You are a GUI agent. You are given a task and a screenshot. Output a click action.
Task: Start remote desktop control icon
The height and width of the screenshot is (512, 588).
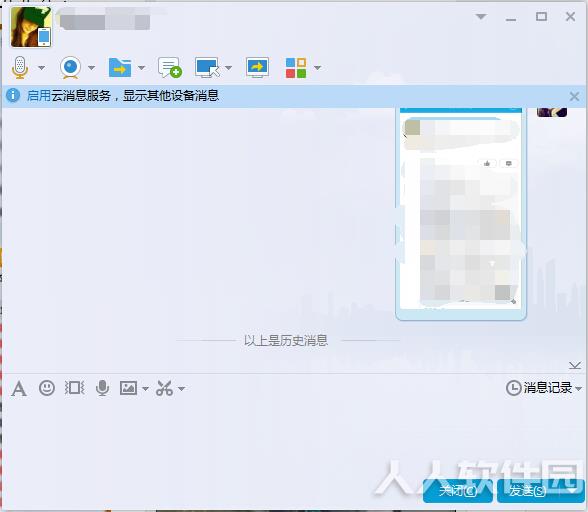[207, 68]
